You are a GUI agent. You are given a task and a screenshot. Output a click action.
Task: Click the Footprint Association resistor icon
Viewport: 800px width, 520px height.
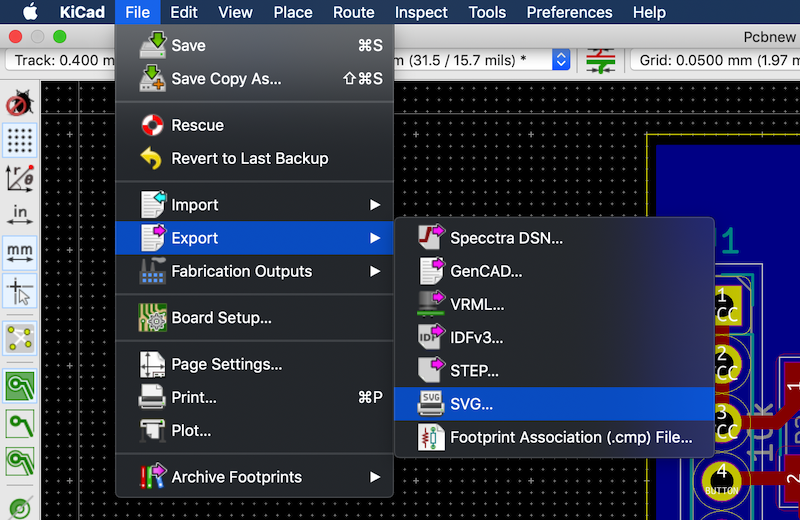pyautogui.click(x=431, y=437)
